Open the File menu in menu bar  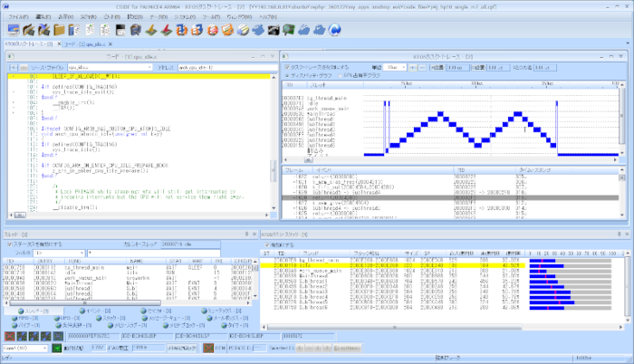pyautogui.click(x=18, y=16)
